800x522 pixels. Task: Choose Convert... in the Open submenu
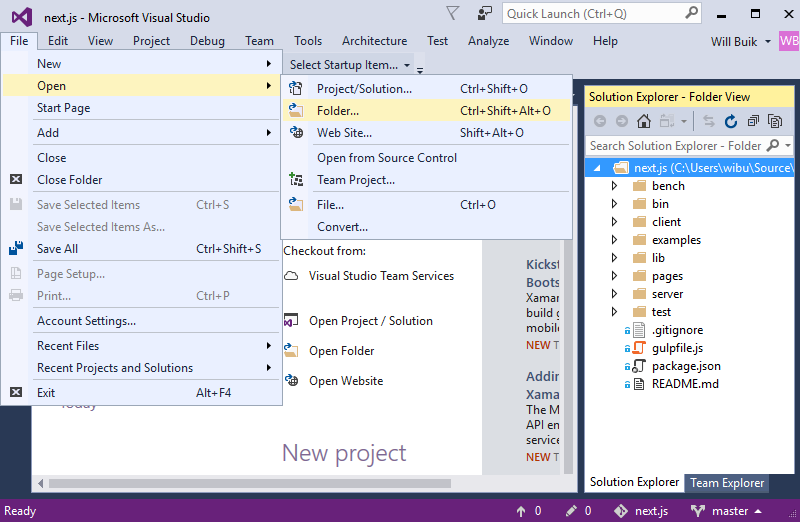click(x=426, y=227)
